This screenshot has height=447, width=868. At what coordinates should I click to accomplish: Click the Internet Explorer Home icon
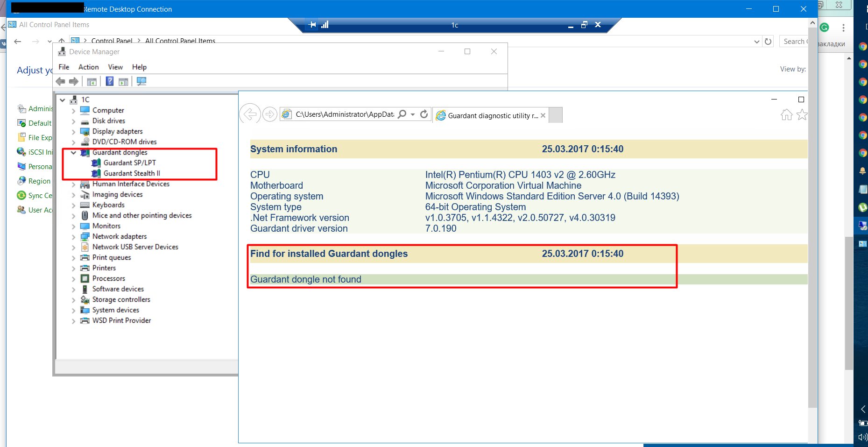tap(786, 115)
